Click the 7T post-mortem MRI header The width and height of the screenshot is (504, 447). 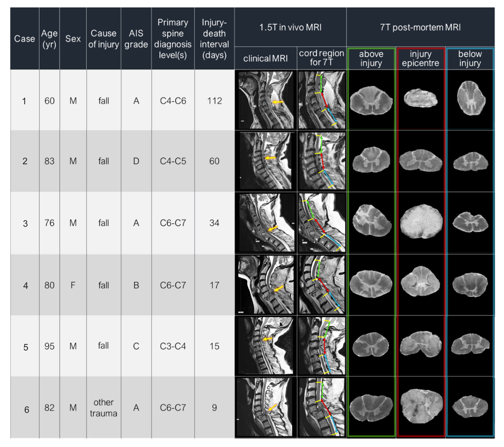pyautogui.click(x=420, y=28)
